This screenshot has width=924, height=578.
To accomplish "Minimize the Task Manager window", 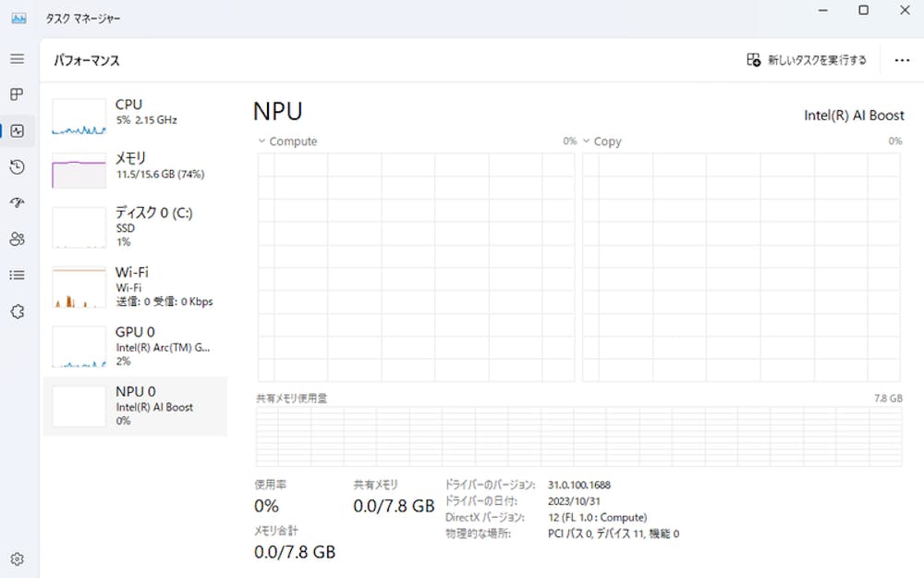I will pyautogui.click(x=823, y=10).
